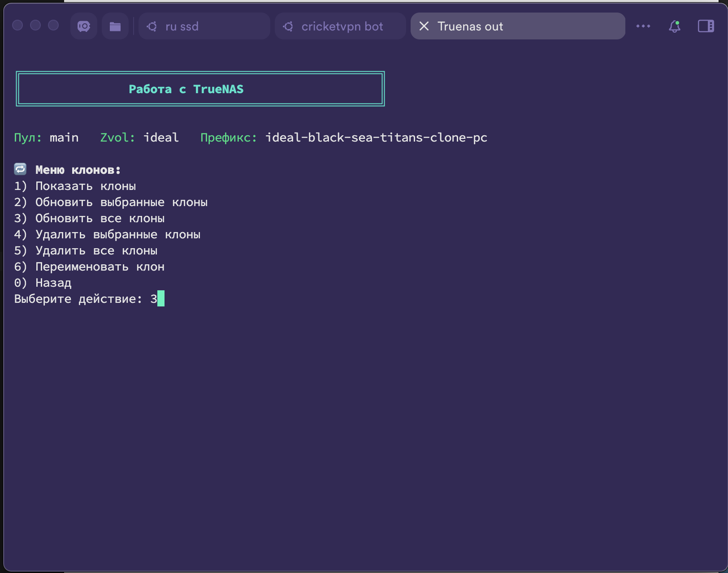The height and width of the screenshot is (573, 728).
Task: Click the green terminal cursor block
Action: pos(161,299)
